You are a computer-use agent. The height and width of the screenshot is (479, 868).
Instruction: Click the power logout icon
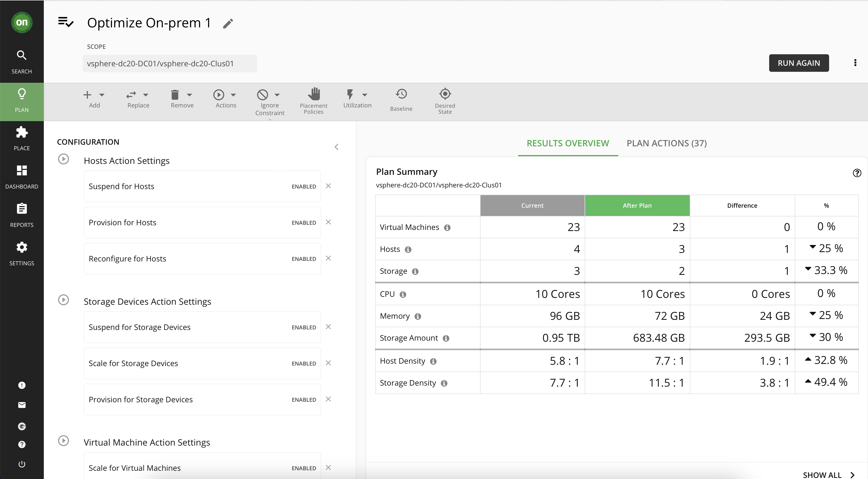[x=22, y=464]
